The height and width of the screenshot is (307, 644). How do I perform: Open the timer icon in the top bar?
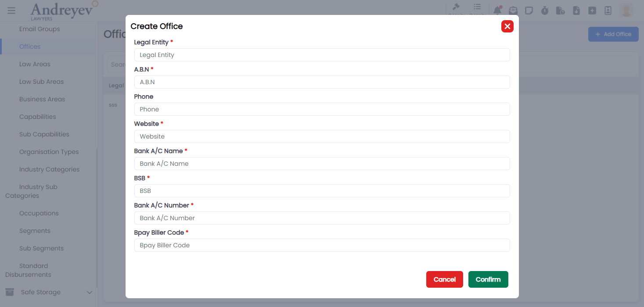click(545, 10)
